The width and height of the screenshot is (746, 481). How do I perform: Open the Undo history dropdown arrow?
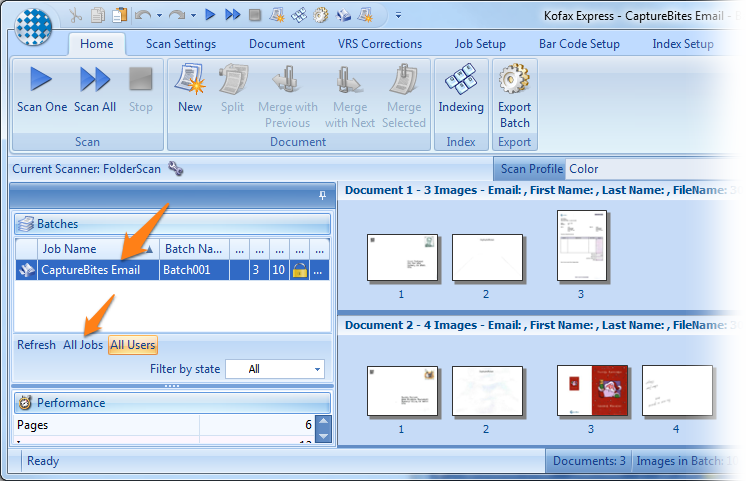coord(159,16)
